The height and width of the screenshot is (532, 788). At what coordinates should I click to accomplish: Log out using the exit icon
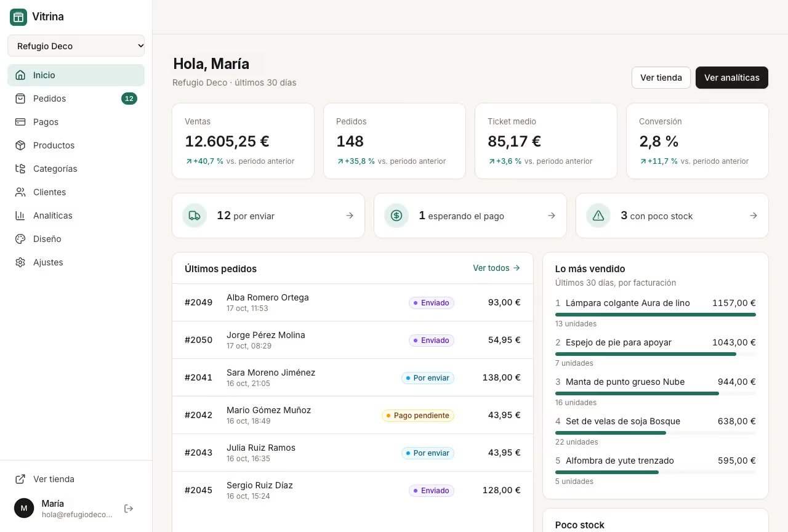(x=129, y=509)
